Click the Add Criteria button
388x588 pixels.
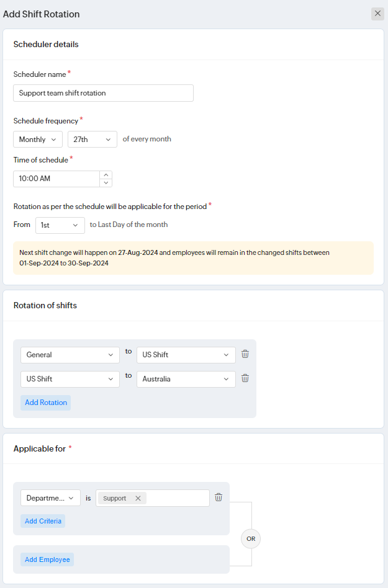coord(43,521)
